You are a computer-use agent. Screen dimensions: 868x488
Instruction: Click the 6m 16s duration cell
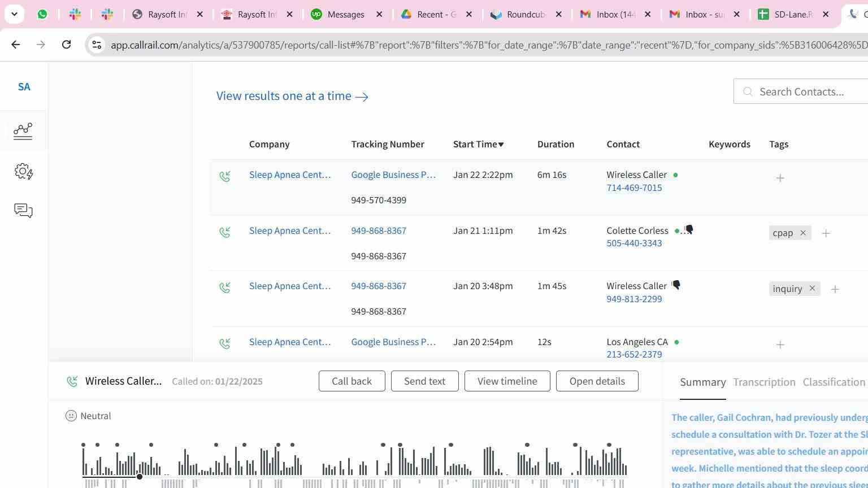point(552,175)
